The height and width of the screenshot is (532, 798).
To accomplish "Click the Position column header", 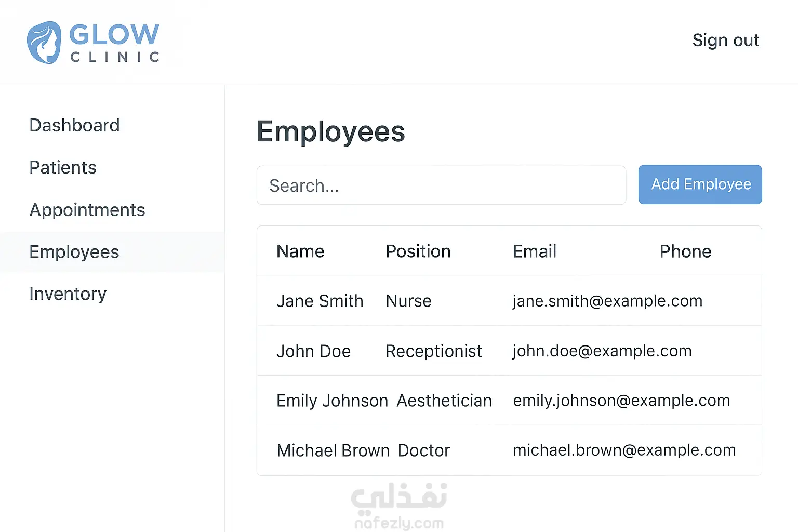I will pyautogui.click(x=418, y=251).
